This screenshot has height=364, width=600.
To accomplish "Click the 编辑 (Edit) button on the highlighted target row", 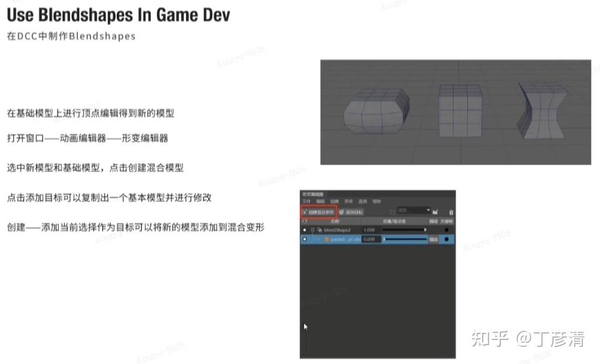I will point(435,239).
